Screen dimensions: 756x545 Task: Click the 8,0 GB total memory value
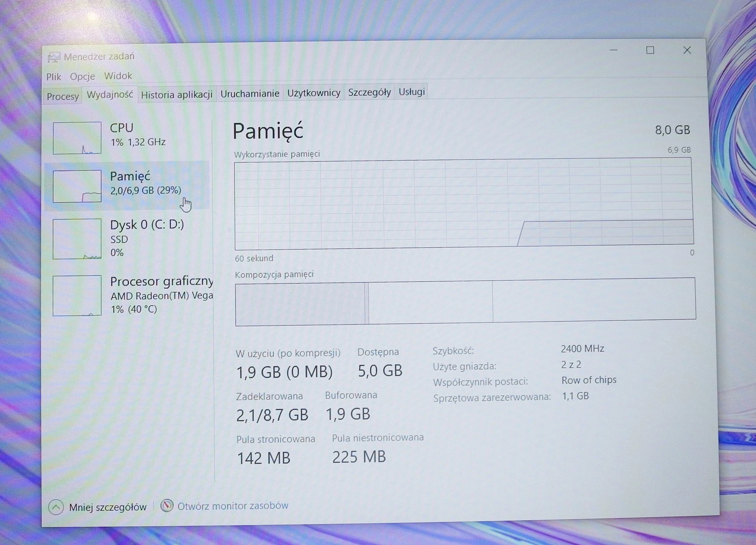click(672, 130)
